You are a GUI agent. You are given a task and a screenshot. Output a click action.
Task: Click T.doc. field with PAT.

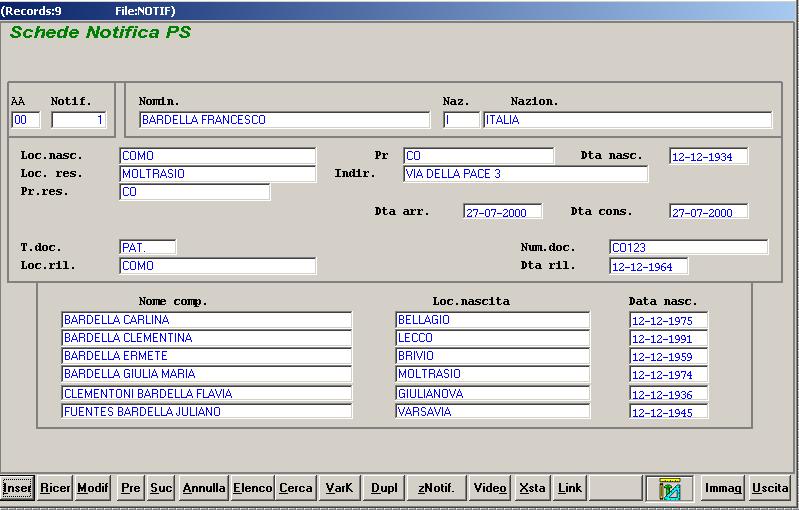148,248
